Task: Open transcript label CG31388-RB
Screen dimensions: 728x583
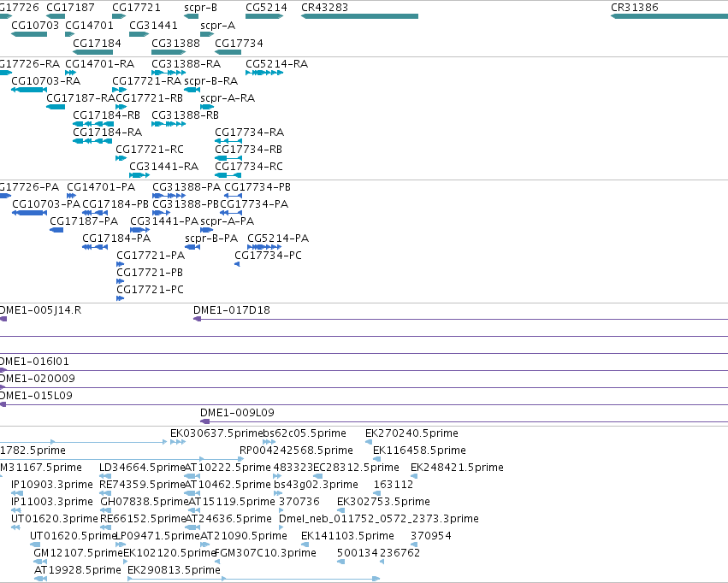Action: [x=186, y=115]
